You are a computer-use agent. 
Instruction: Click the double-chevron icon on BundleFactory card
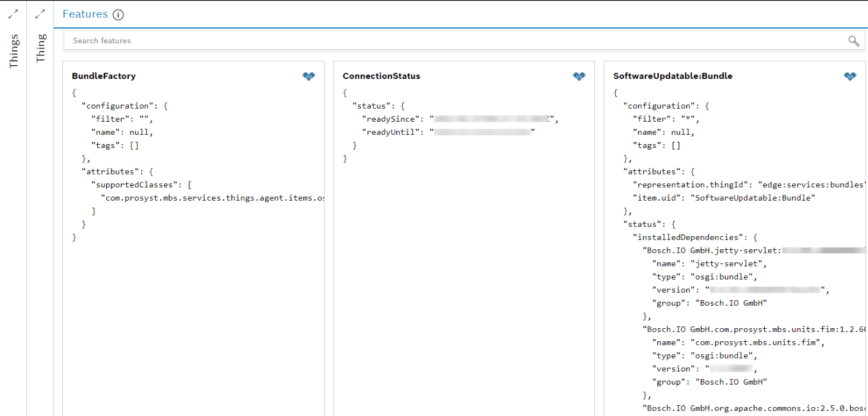[309, 76]
